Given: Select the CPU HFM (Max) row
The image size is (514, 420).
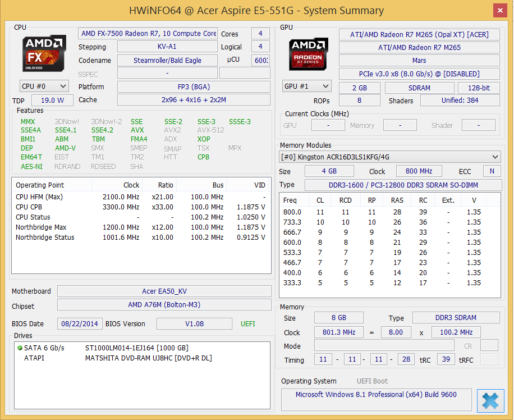Looking at the screenshot, I should click(x=141, y=197).
